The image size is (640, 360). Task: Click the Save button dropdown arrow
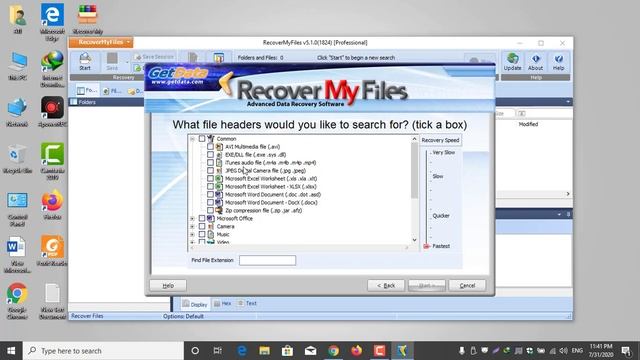tap(127, 62)
